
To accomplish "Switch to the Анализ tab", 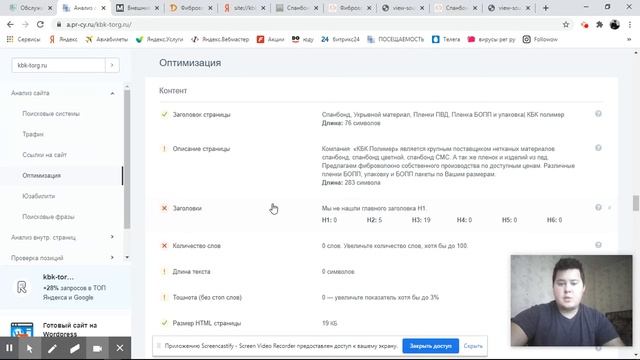I will (x=84, y=8).
